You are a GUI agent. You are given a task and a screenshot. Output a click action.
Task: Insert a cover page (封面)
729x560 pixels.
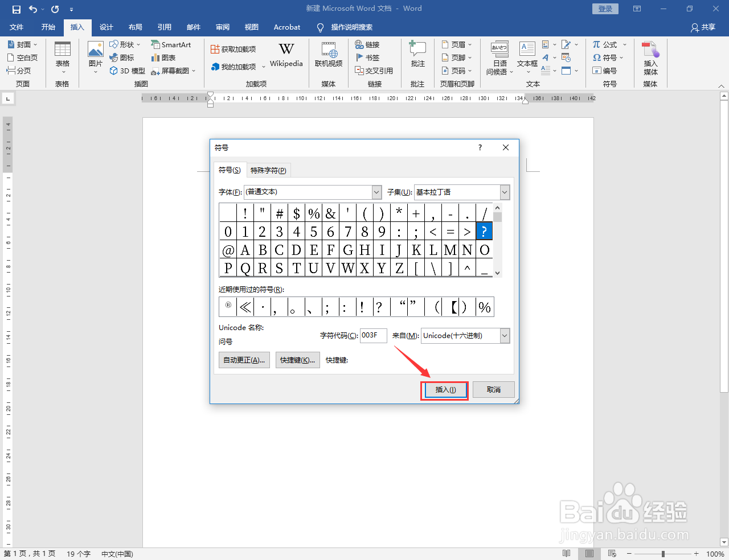click(x=22, y=44)
